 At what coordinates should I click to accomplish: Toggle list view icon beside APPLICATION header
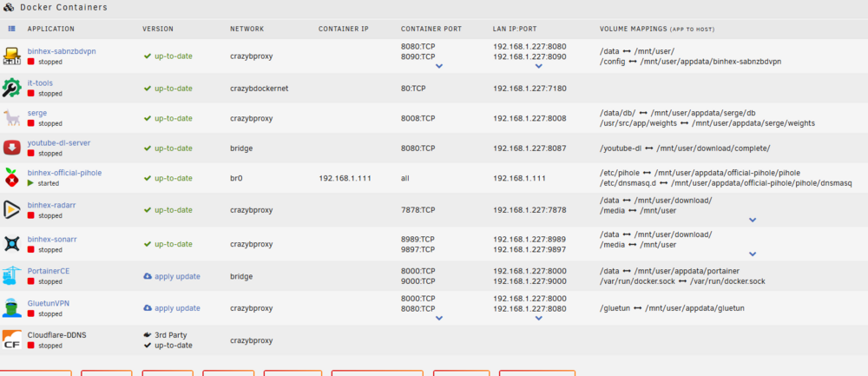point(11,29)
